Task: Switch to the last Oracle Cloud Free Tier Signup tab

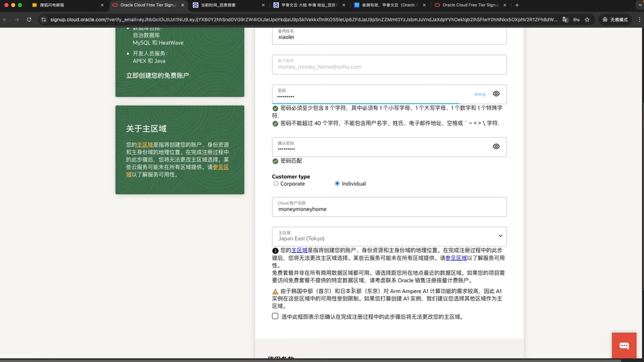Action: click(469, 5)
